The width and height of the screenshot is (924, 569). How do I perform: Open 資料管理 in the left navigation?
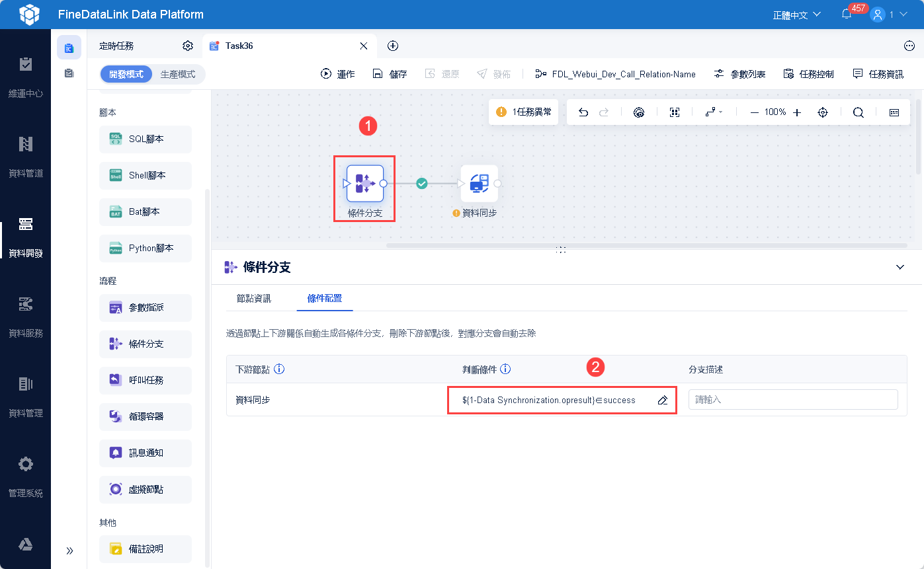point(26,397)
